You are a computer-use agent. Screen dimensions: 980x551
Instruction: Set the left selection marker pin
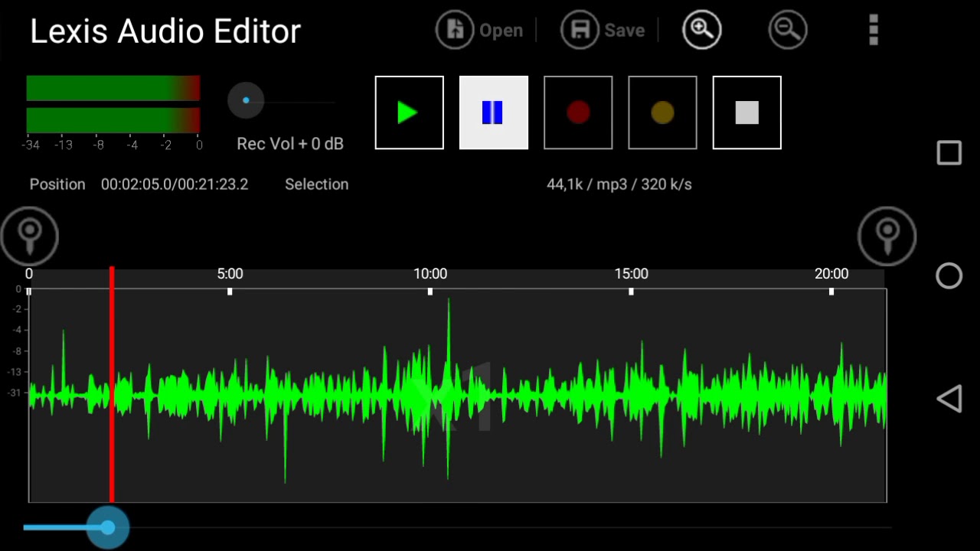(30, 236)
